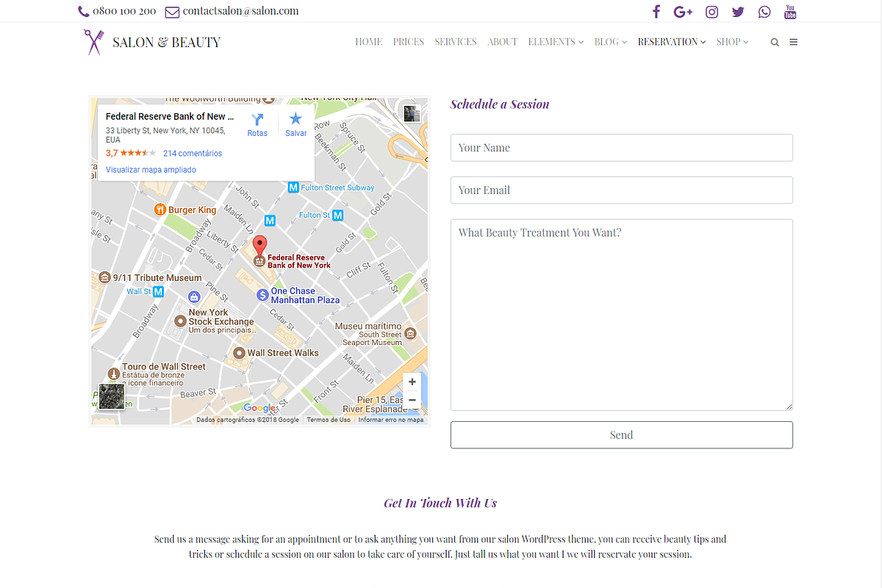
Task: Click Visualizar mapa ampliado link
Action: 151,170
